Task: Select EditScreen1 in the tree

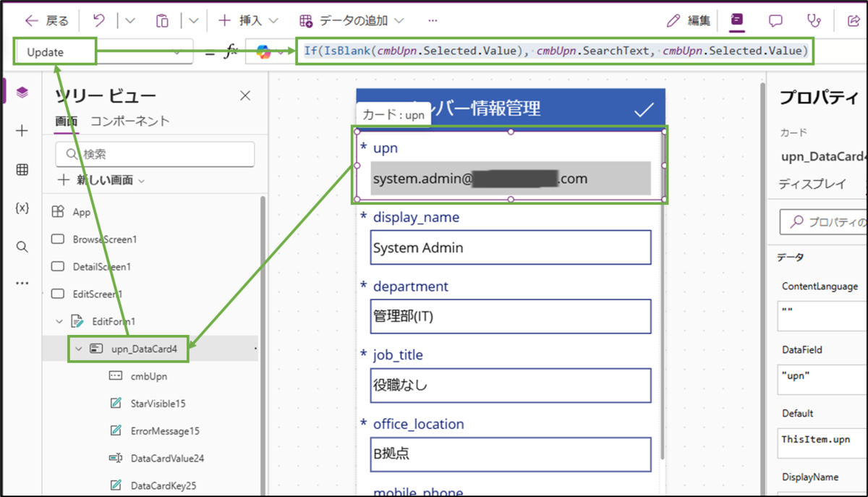Action: [x=98, y=294]
